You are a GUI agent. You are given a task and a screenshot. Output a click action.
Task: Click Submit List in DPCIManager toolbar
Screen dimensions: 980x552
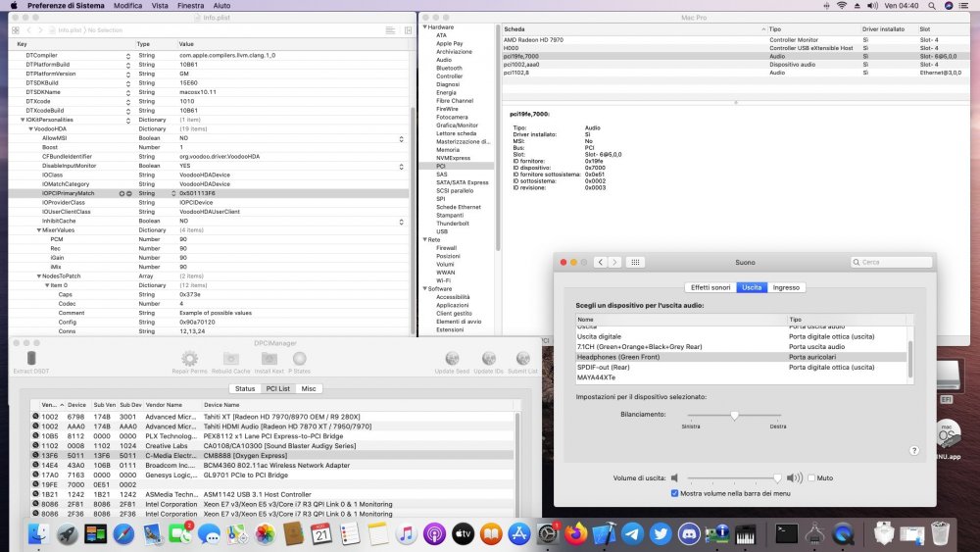[522, 362]
